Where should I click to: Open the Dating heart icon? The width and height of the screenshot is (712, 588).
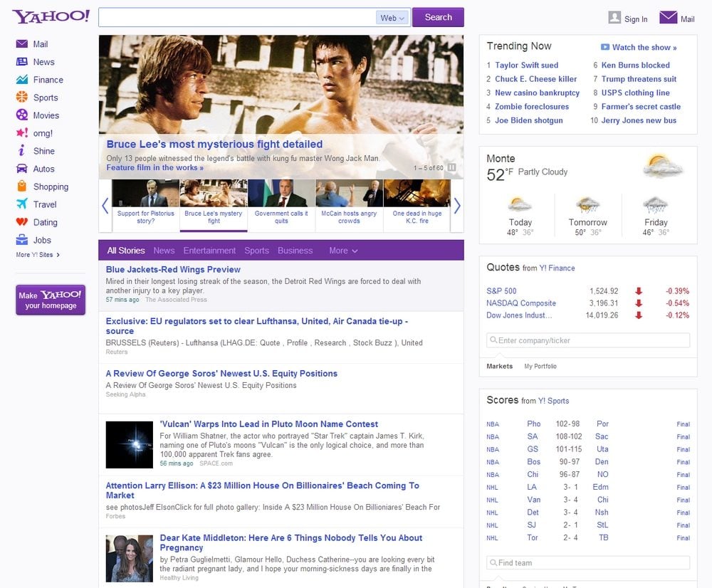pyautogui.click(x=21, y=222)
